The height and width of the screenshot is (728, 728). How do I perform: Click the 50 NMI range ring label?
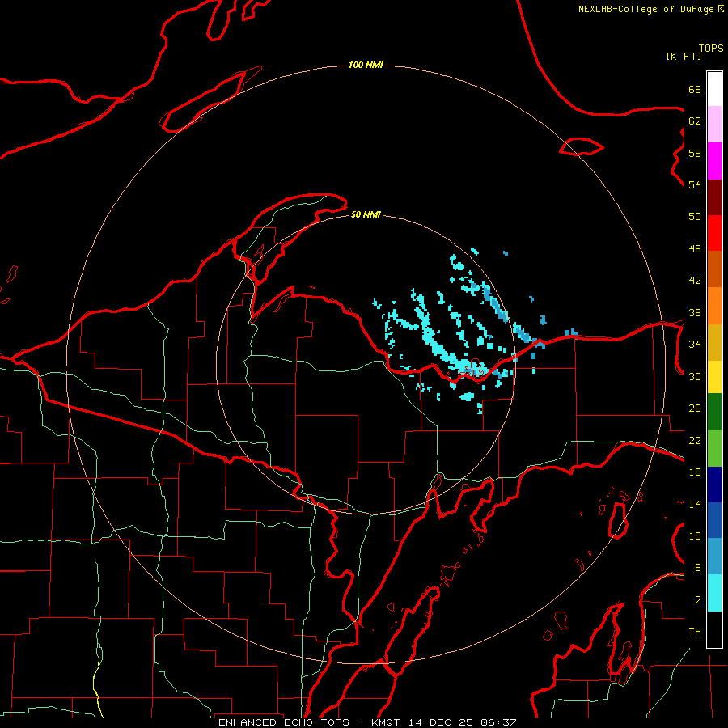pos(366,214)
